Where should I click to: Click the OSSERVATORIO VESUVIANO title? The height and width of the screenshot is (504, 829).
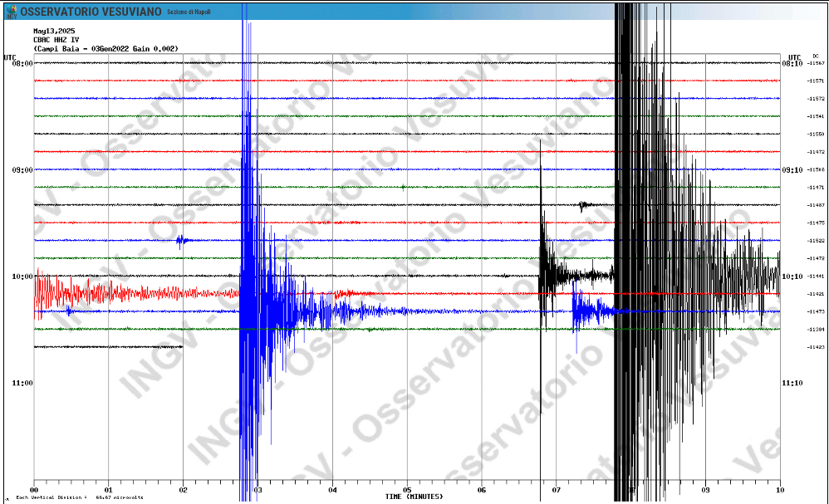click(91, 12)
